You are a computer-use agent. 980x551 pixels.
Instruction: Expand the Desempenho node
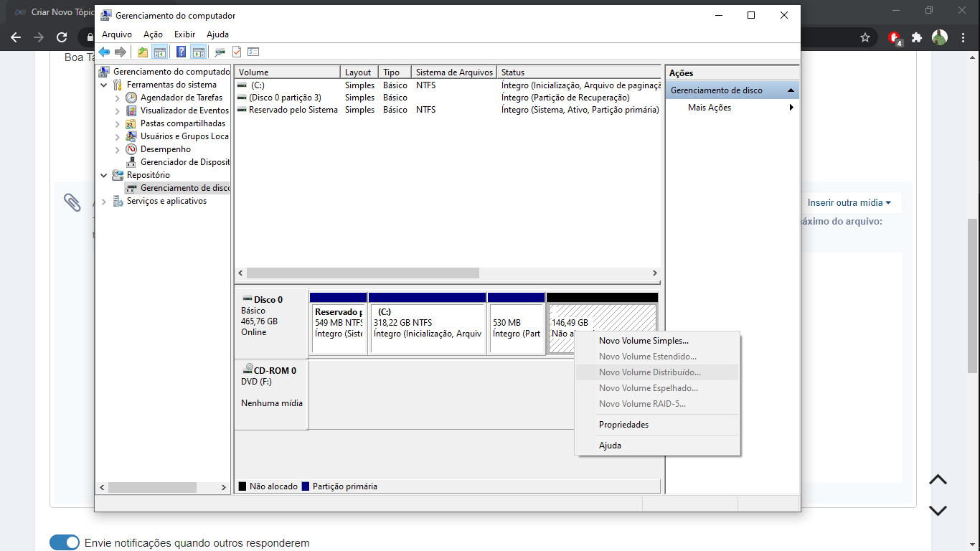[x=118, y=149]
